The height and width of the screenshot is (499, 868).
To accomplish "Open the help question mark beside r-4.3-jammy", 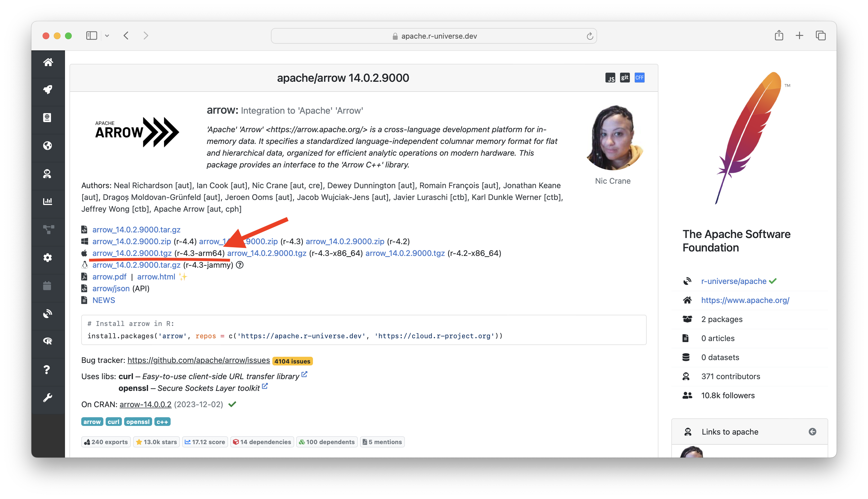I will tap(240, 265).
